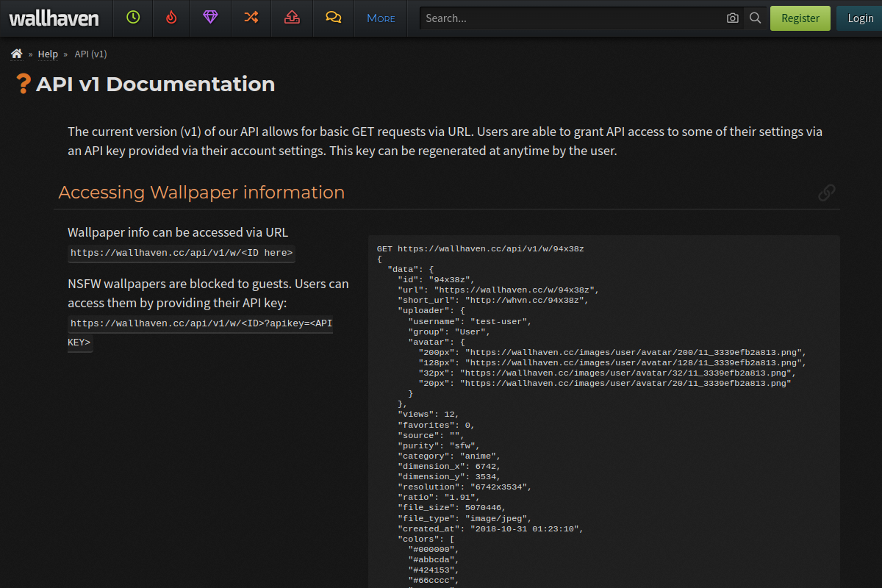Click the "file_size": 5070446 line

tap(451, 507)
